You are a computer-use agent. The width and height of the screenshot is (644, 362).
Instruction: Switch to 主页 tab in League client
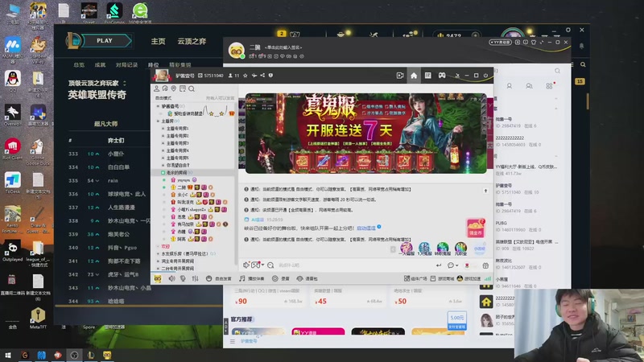(158, 42)
